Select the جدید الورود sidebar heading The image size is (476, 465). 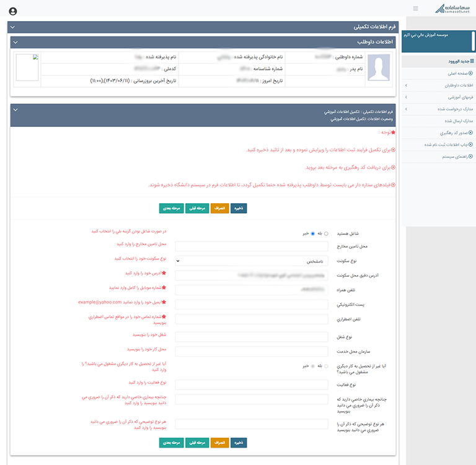(x=438, y=61)
